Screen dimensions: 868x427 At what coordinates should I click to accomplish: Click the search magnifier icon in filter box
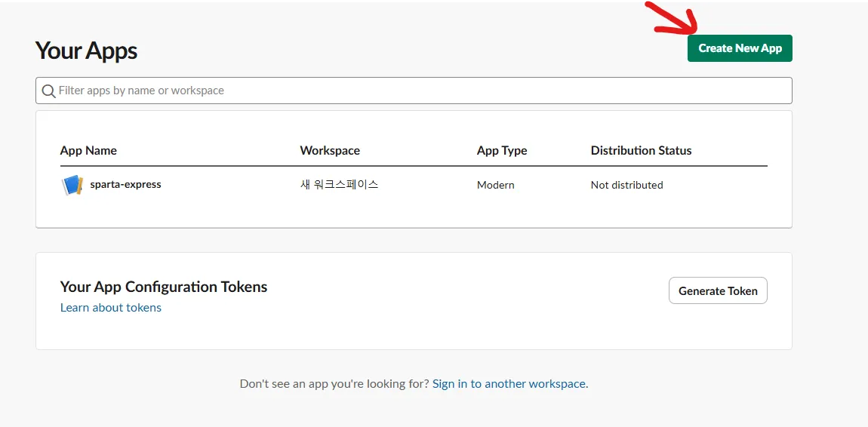(49, 91)
